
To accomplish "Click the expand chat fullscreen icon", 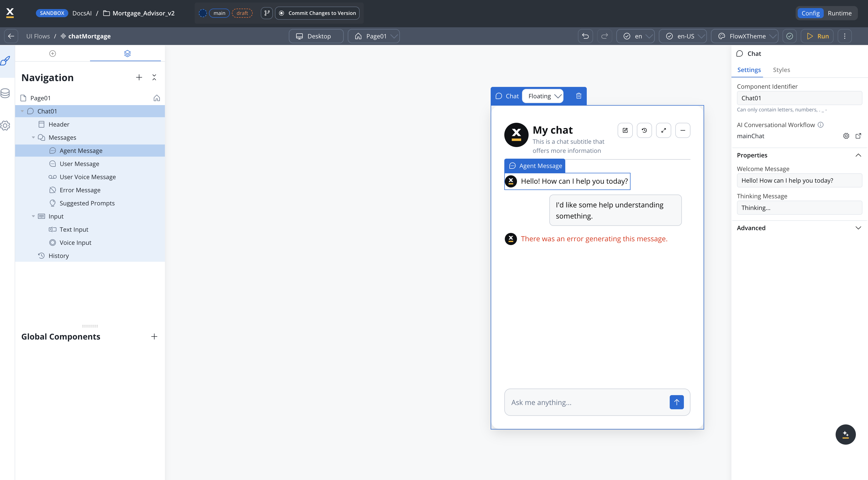I will pyautogui.click(x=663, y=130).
